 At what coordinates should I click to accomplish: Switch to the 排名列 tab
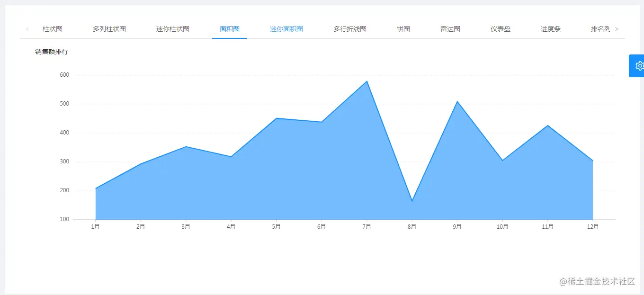(x=599, y=29)
